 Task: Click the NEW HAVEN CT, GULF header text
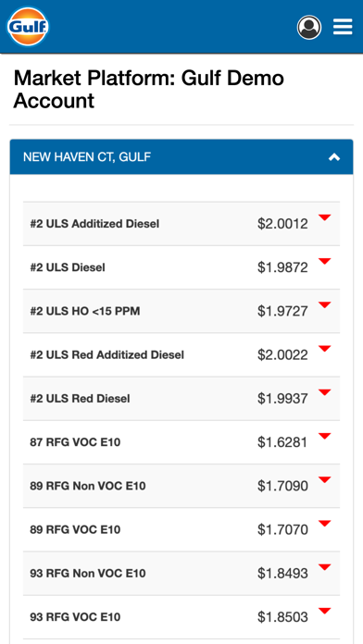click(87, 157)
